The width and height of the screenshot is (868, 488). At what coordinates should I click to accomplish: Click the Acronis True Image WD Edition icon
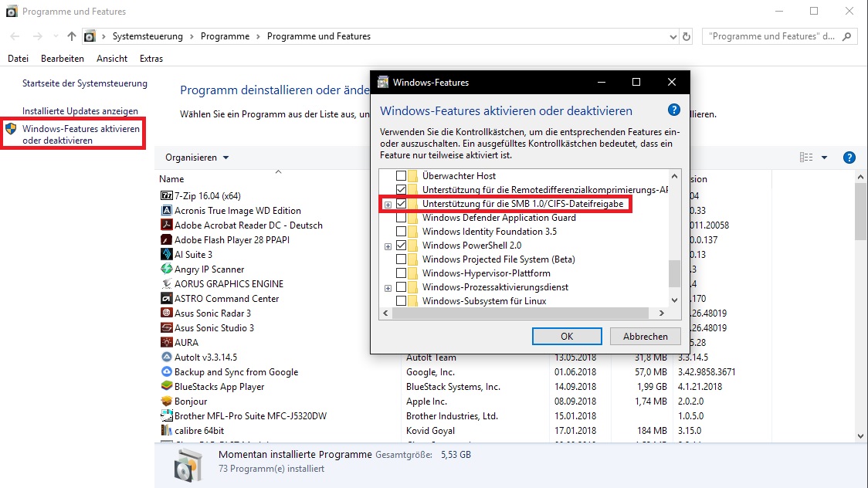click(x=166, y=210)
